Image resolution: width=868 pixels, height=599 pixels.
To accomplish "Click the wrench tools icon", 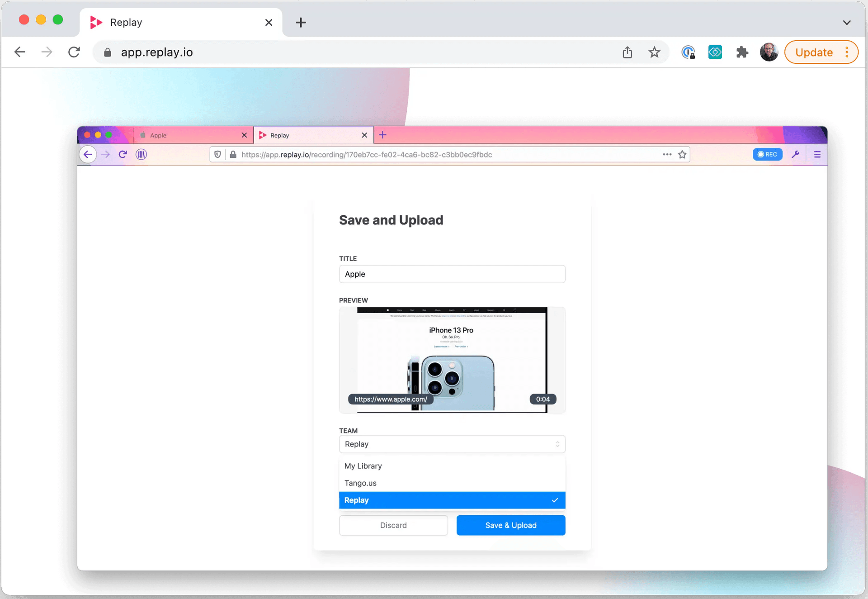I will pos(795,154).
